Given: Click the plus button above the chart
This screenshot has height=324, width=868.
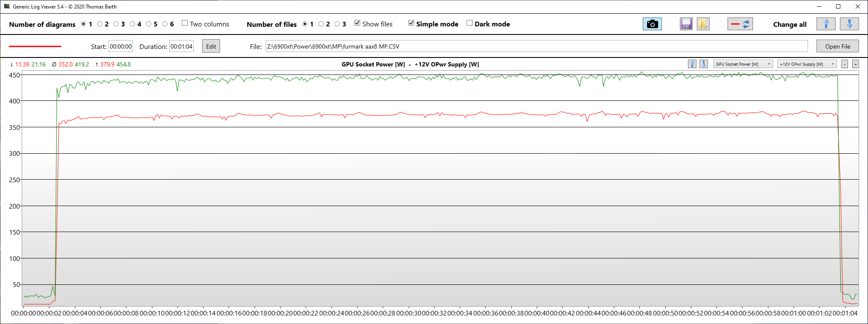Looking at the screenshot, I should click(856, 64).
